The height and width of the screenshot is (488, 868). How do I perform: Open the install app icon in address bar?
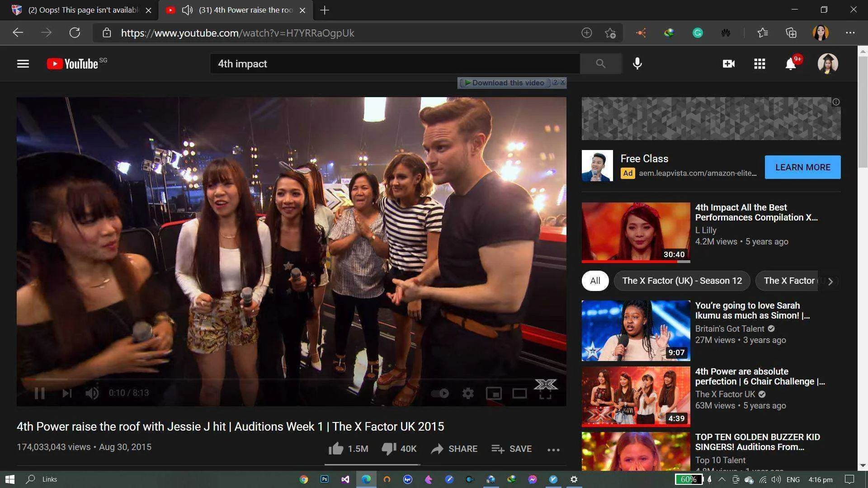pyautogui.click(x=586, y=33)
